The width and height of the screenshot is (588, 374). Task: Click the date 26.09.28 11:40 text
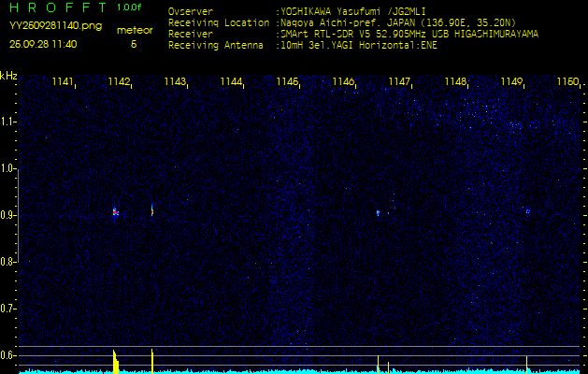pos(43,44)
